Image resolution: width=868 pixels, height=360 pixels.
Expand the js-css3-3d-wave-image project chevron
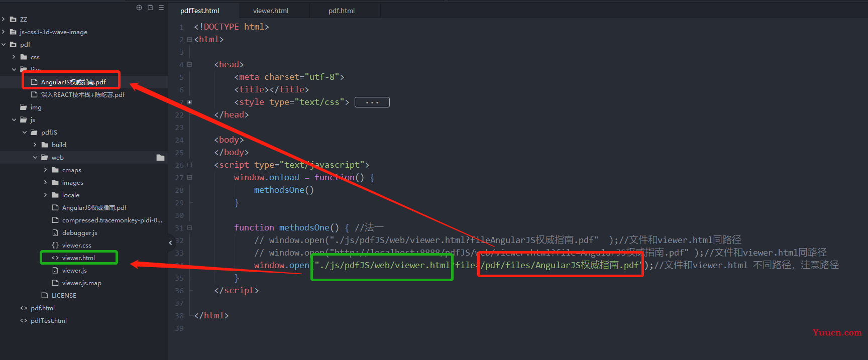click(4, 32)
